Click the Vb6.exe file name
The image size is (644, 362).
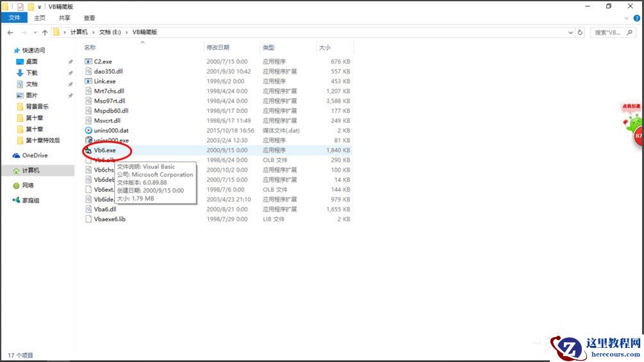click(x=104, y=150)
